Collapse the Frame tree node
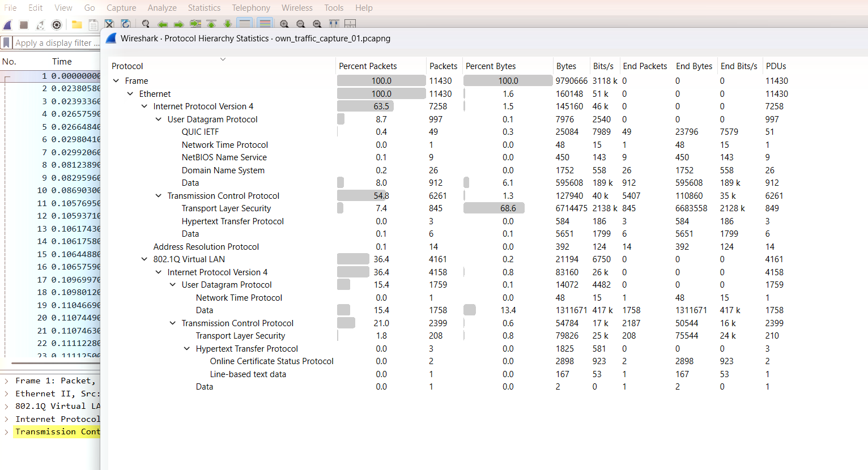 tap(116, 81)
